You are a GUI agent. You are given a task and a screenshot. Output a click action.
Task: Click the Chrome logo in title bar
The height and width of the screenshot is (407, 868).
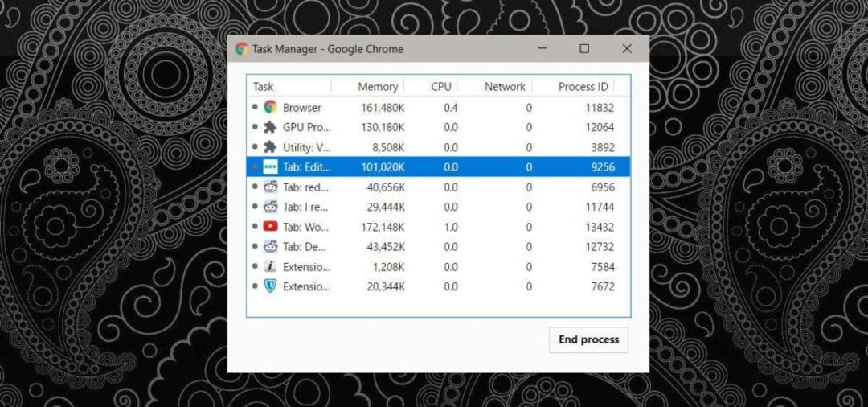241,49
